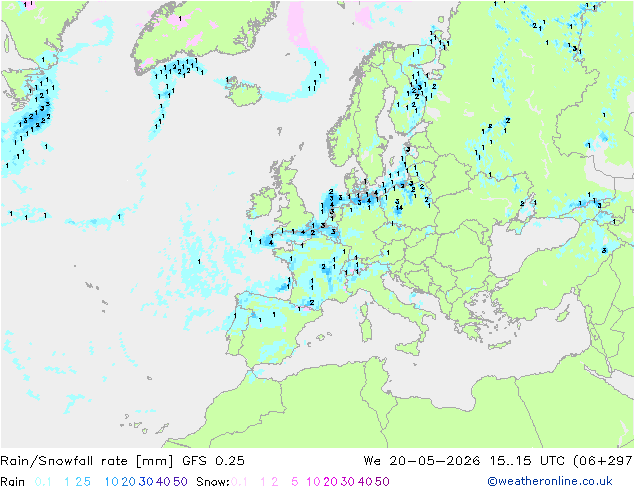Click the ©weatheronline.co.uk link
The image size is (634, 490).
(x=550, y=481)
